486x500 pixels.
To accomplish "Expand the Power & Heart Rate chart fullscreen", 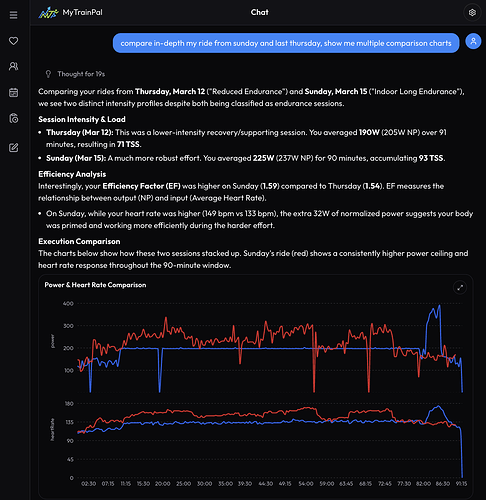I will [460, 287].
